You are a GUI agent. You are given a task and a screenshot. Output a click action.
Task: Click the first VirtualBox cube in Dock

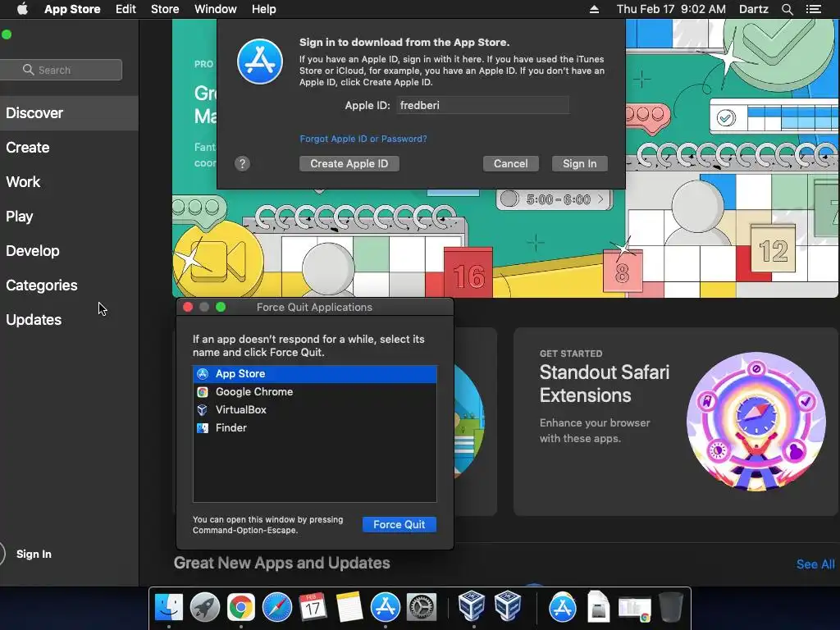pos(472,606)
